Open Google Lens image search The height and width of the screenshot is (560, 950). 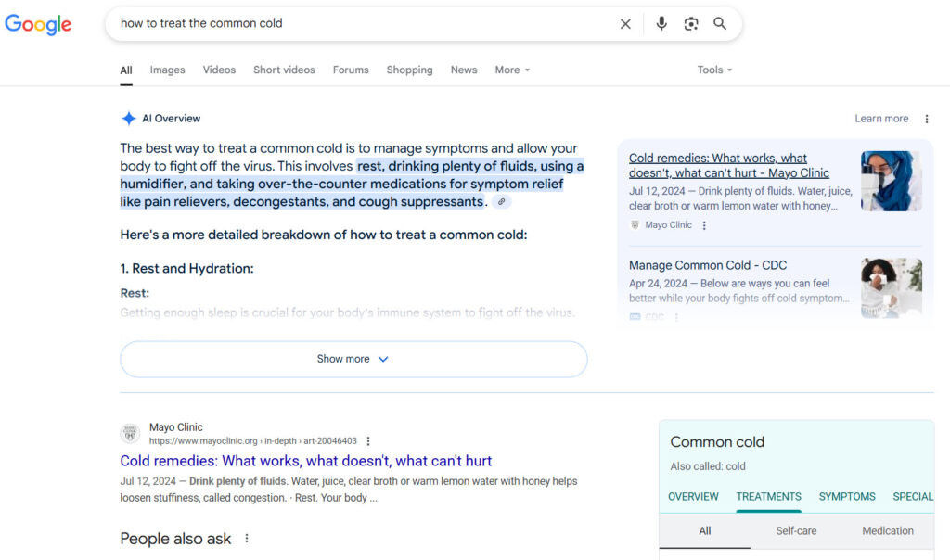[x=690, y=23]
